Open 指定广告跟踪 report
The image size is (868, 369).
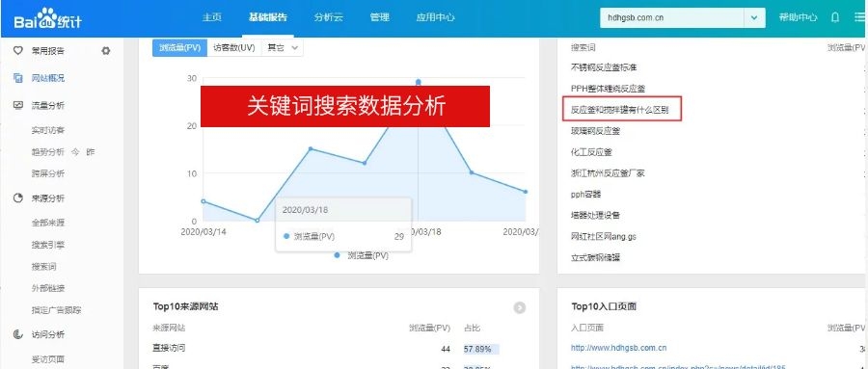point(56,310)
